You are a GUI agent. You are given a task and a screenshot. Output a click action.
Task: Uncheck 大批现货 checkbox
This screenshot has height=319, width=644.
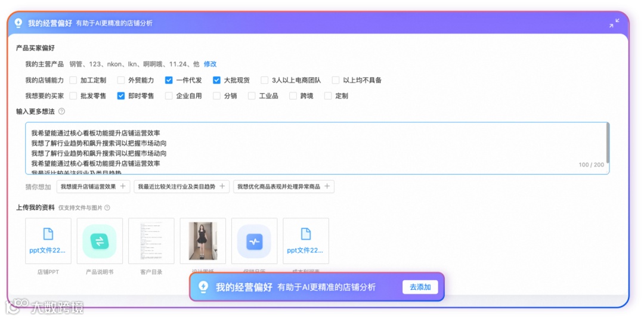[x=216, y=80]
